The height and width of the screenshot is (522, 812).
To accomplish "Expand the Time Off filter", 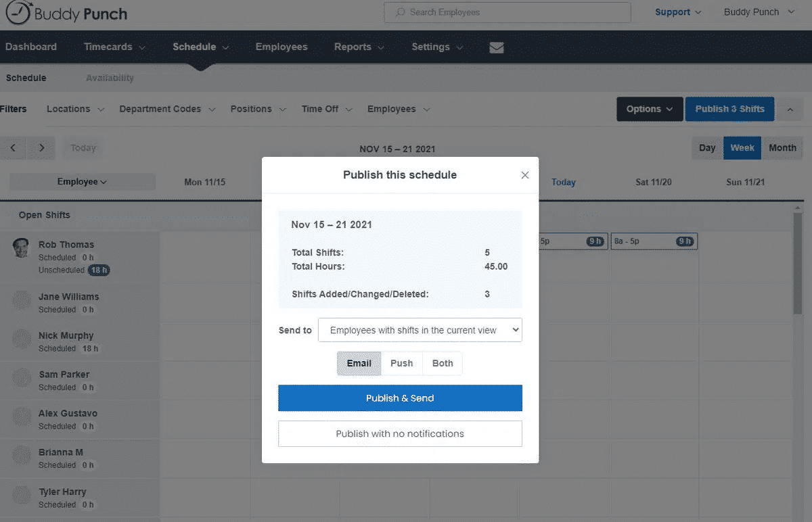I will (328, 109).
